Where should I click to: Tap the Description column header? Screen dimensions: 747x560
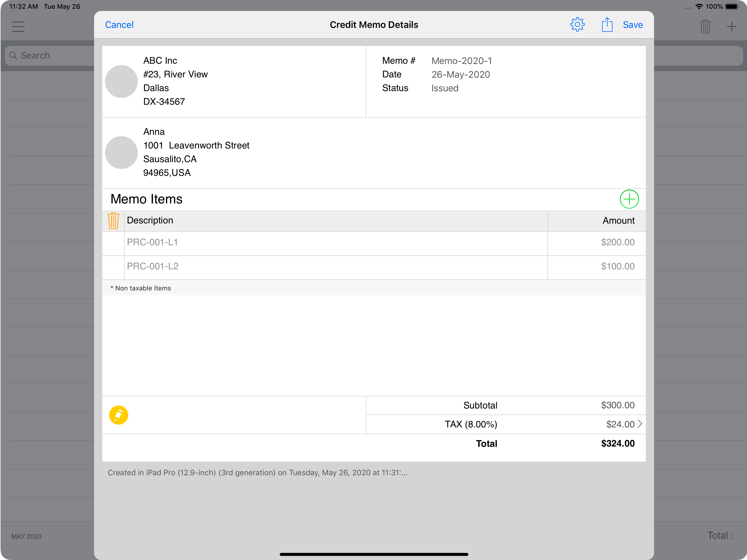[x=150, y=220]
